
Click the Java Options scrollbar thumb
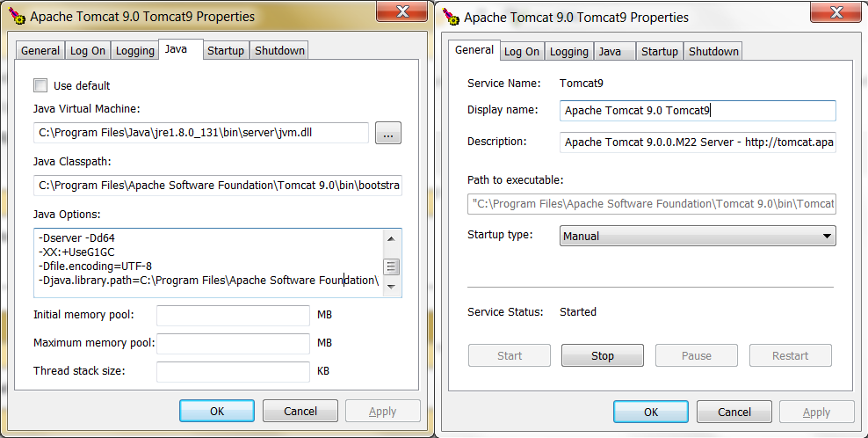point(391,266)
